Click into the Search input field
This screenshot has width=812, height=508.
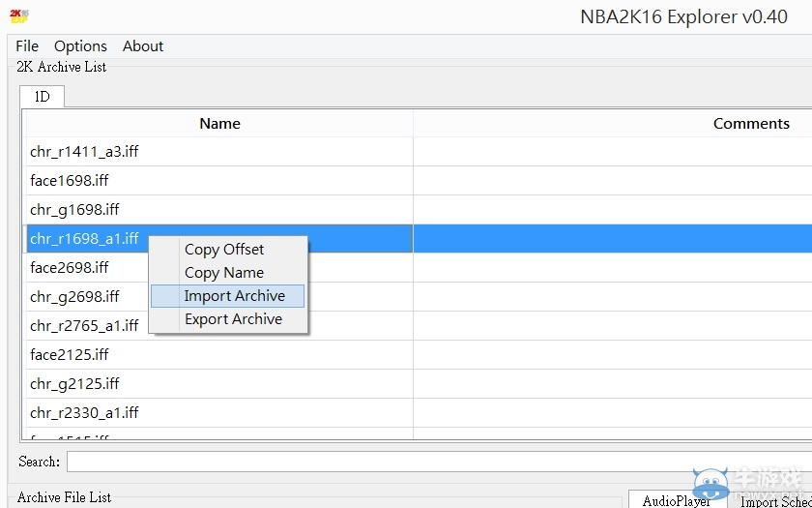click(x=439, y=462)
